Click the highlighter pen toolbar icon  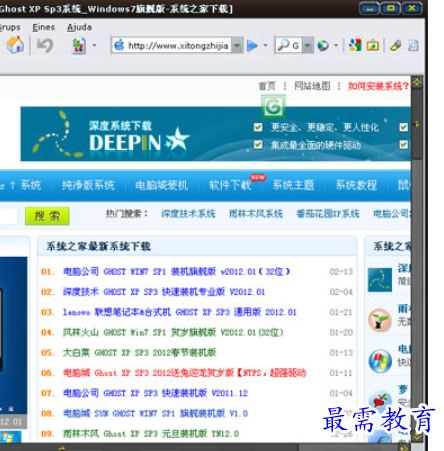pos(395,45)
